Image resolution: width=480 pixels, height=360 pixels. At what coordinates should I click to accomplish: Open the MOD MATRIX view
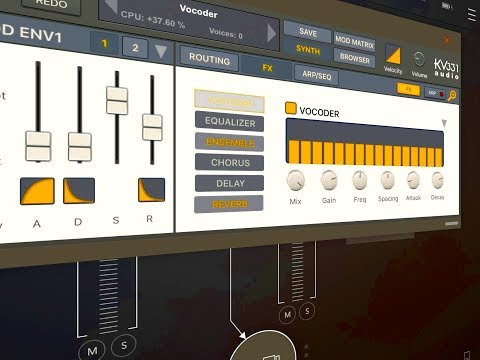point(355,42)
